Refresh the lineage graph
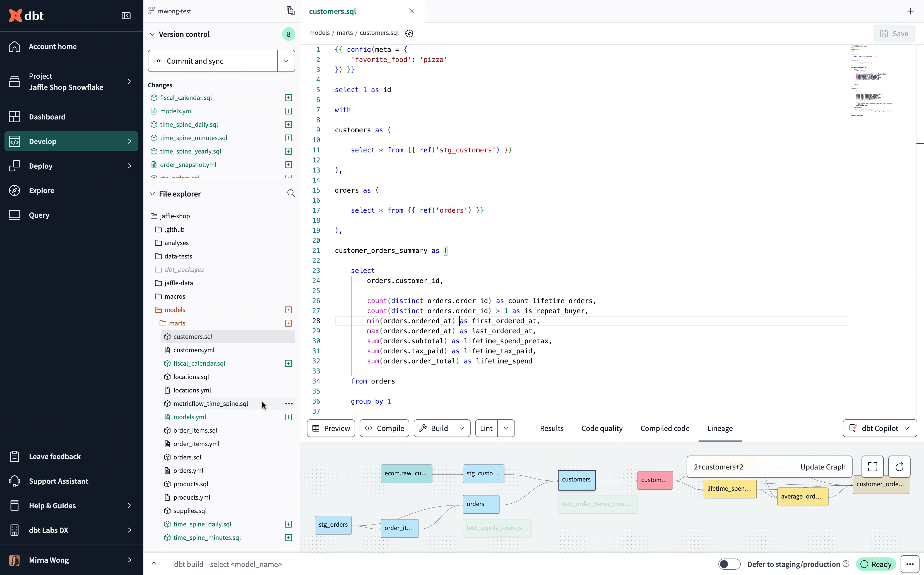924x575 pixels. tap(899, 467)
